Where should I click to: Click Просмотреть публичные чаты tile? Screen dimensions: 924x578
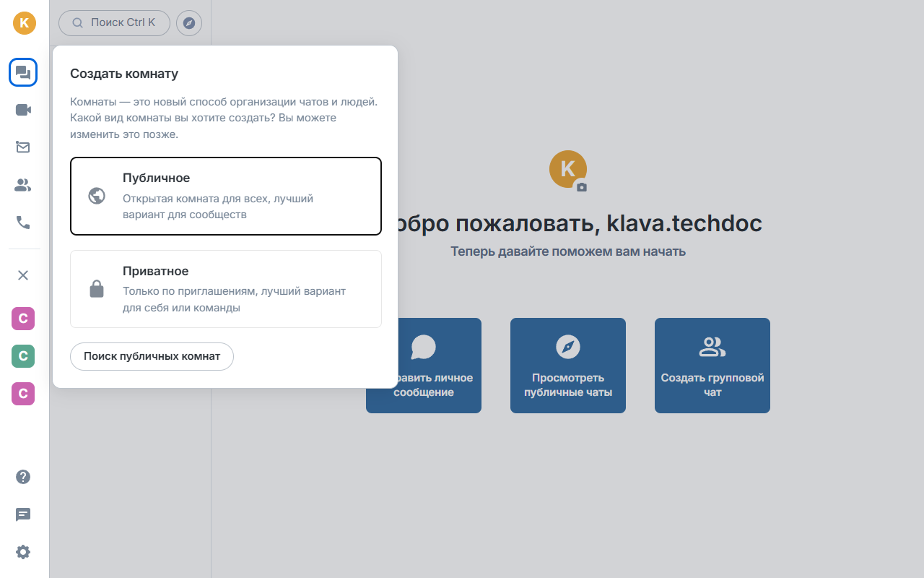(568, 366)
